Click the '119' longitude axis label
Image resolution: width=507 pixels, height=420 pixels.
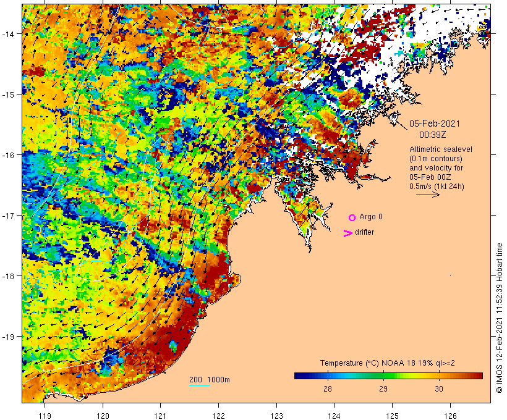pyautogui.click(x=45, y=416)
